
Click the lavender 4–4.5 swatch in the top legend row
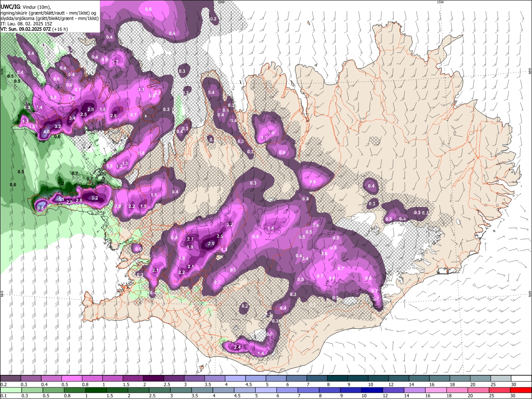point(235,379)
